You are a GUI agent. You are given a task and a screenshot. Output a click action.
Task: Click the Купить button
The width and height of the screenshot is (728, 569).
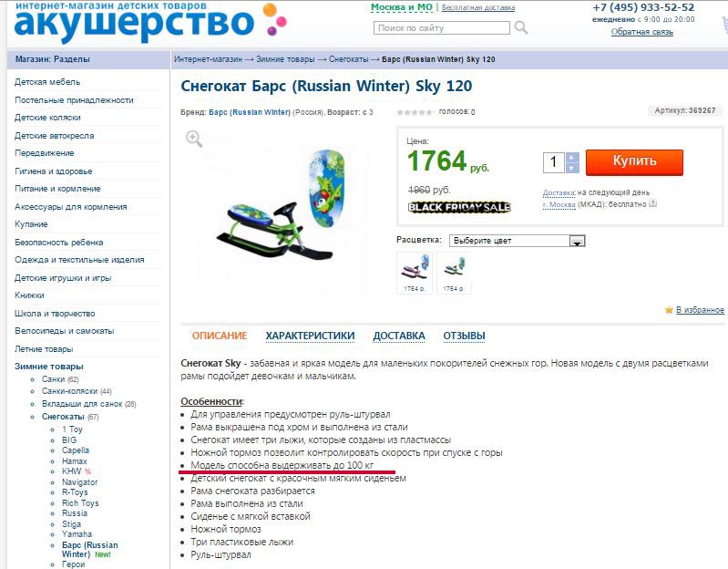634,162
